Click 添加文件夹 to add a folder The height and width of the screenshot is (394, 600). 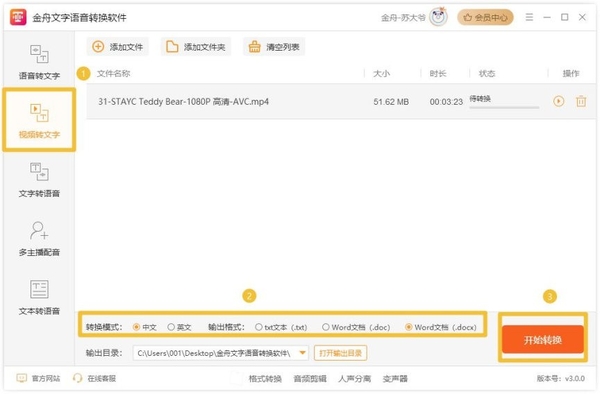(x=196, y=47)
